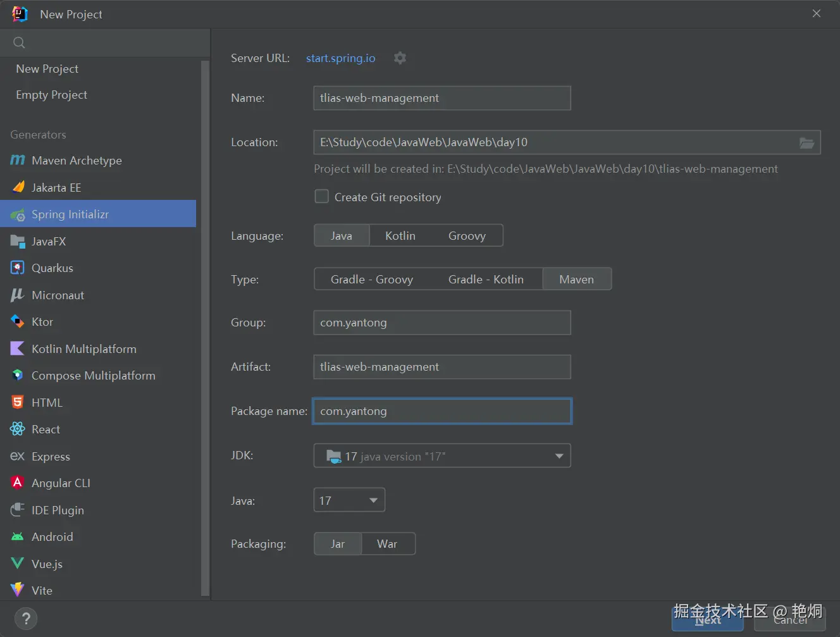Screen dimensions: 840x637
Task: Click the JavaFX folder icon
Action: [18, 241]
